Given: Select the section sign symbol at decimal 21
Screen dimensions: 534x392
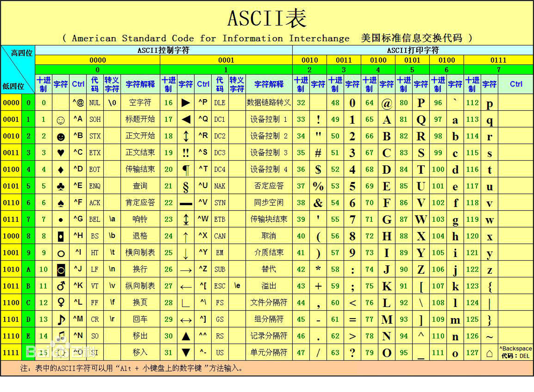Looking at the screenshot, I should point(186,186).
